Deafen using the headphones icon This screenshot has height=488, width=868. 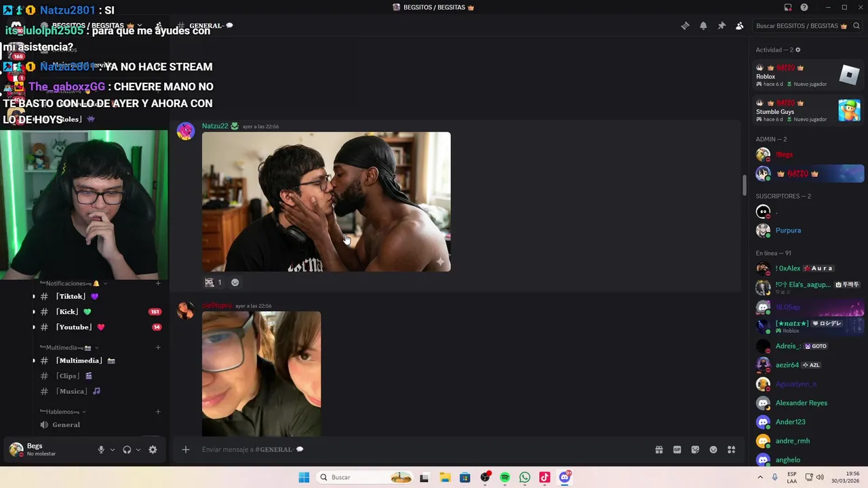(127, 449)
